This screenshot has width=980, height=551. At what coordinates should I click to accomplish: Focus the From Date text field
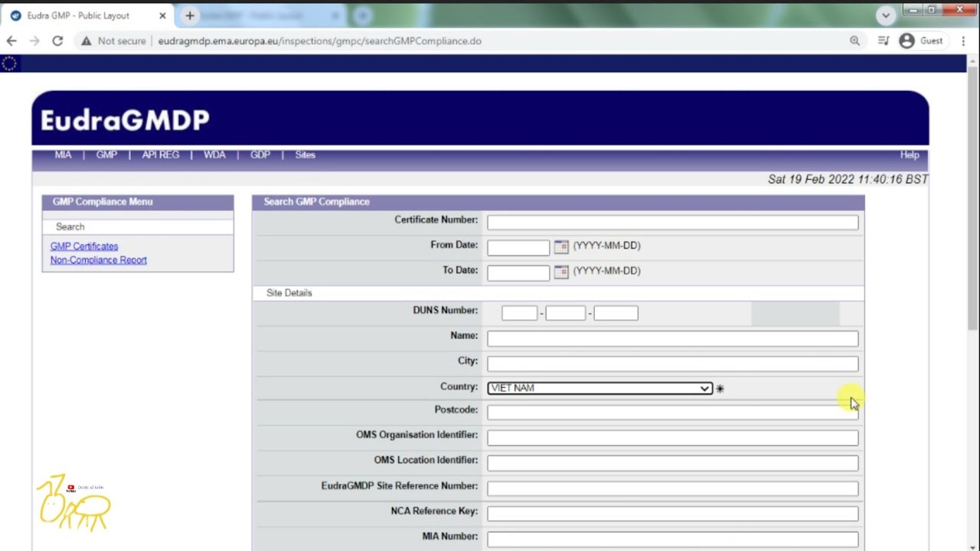[x=518, y=248]
